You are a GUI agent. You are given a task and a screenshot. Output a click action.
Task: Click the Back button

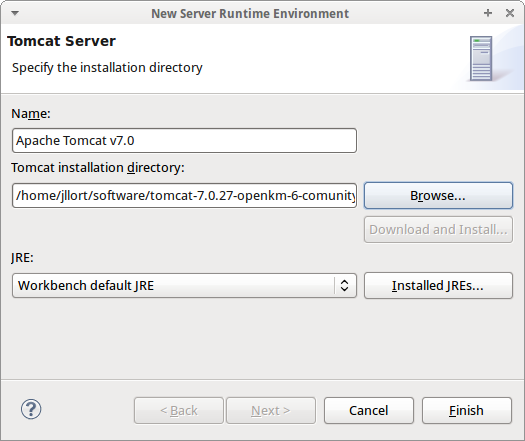click(179, 411)
